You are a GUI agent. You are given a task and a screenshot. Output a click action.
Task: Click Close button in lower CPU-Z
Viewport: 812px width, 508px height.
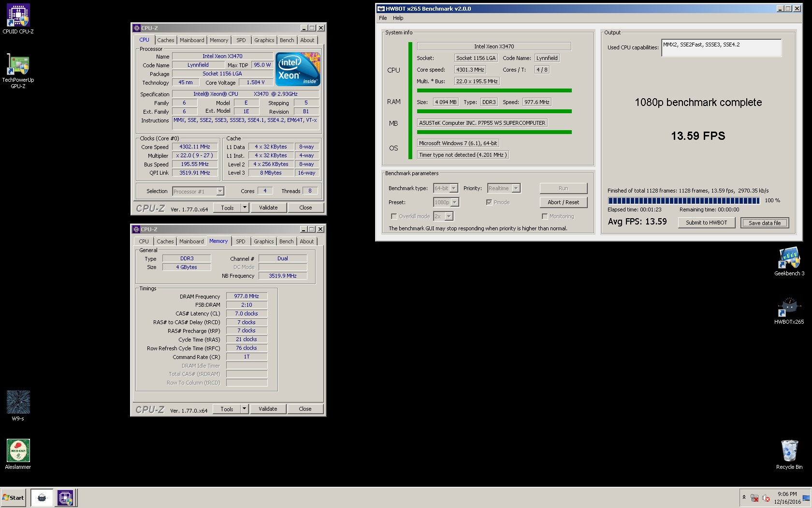tap(305, 409)
